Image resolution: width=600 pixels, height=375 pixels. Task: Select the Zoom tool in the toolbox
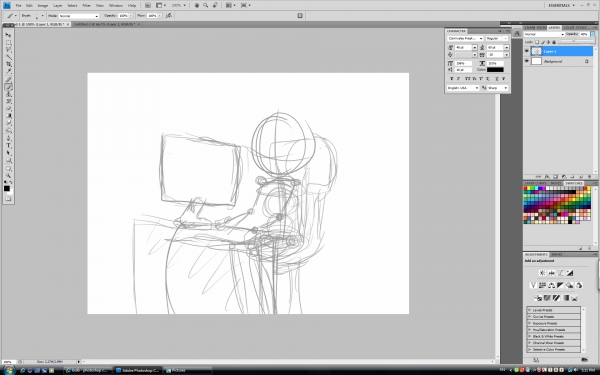click(8, 176)
